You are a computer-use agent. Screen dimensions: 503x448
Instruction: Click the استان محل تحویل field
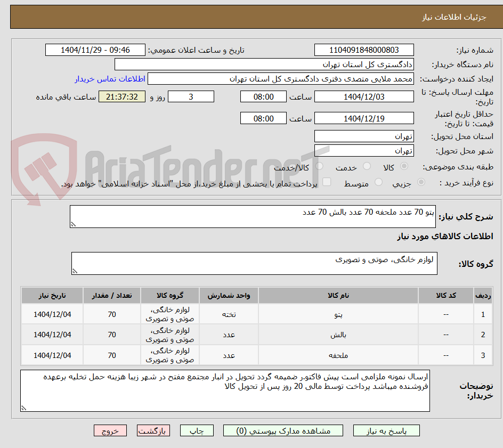(364, 136)
